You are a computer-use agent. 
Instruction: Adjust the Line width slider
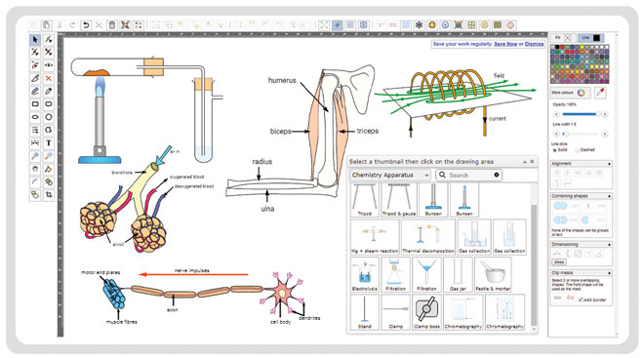pos(581,134)
